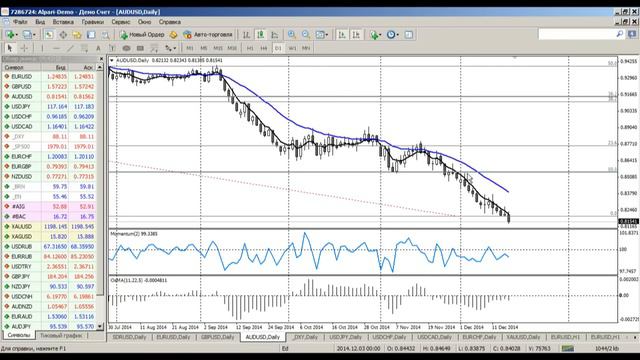Viewport: 640px width, 360px height.
Task: Click the Новый Ордер button
Action: point(142,35)
